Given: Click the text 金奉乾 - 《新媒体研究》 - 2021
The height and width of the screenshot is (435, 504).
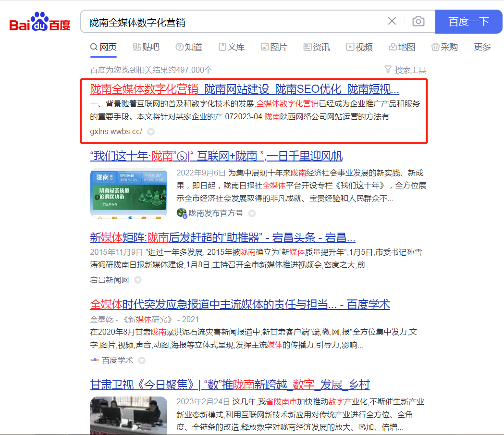Looking at the screenshot, I should click(144, 319).
